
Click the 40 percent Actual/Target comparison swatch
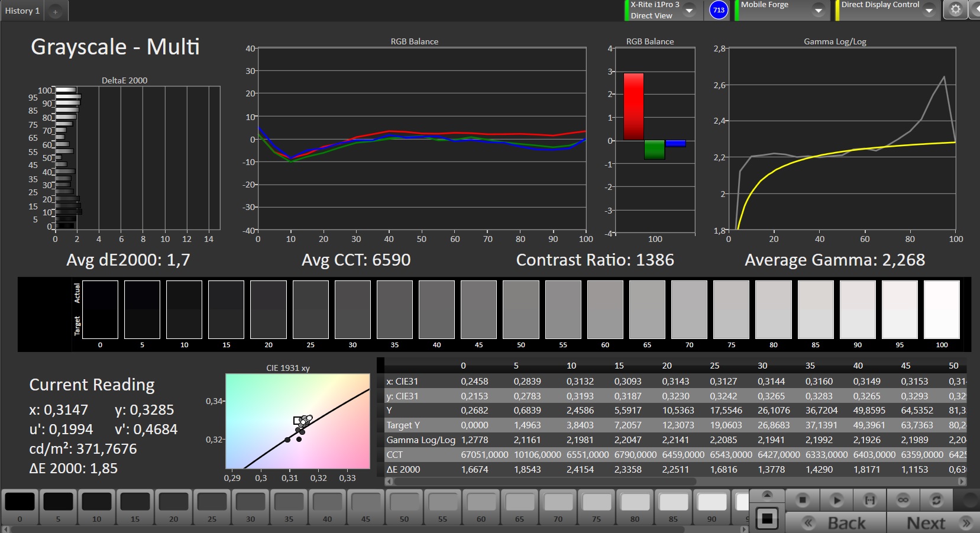click(x=436, y=309)
